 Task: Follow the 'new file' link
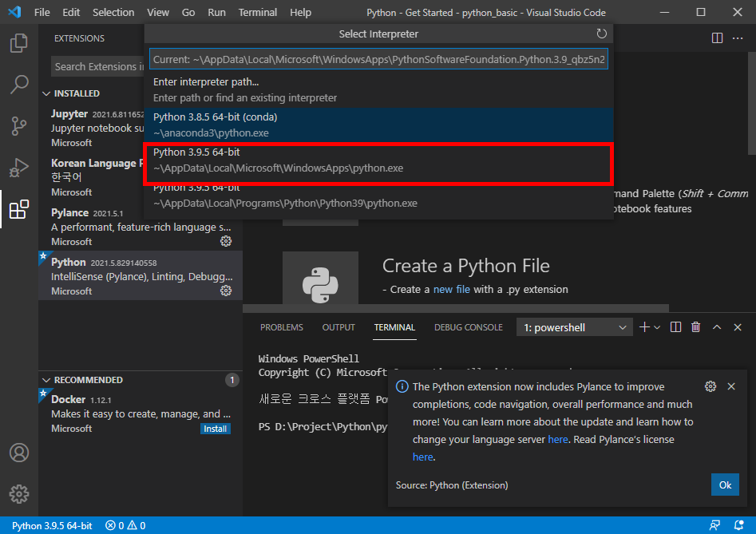click(x=451, y=289)
